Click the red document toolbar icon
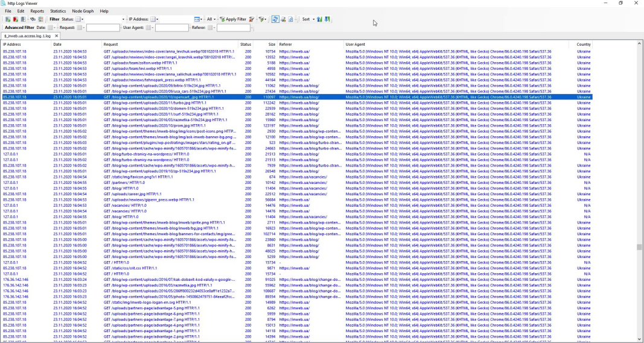The image size is (644, 343). (16, 19)
